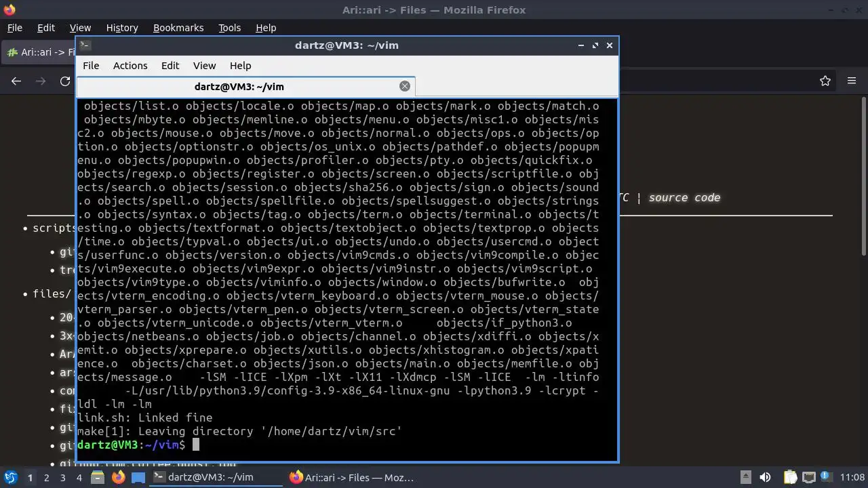Viewport: 868px width, 488px height.
Task: Open the volume control tray icon
Action: click(x=765, y=477)
